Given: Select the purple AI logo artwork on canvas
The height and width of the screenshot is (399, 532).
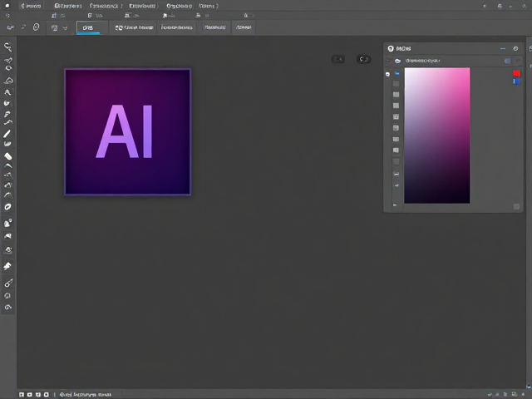Looking at the screenshot, I should [x=127, y=132].
